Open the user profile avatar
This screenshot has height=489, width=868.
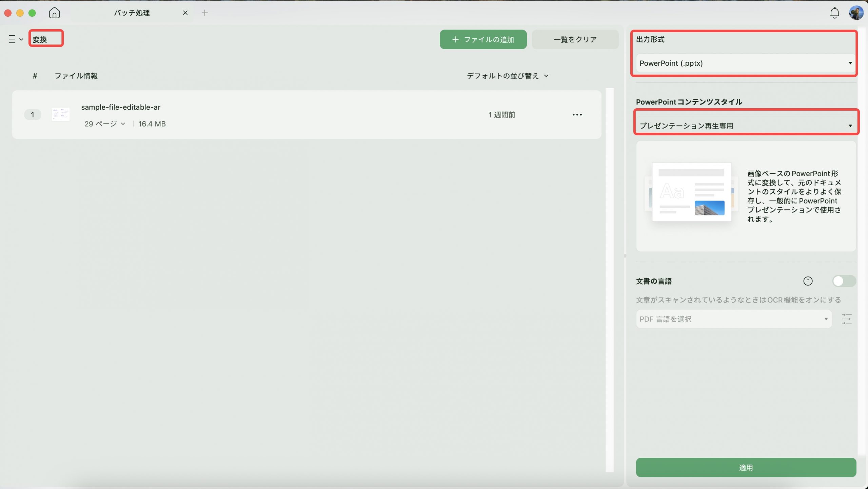click(x=856, y=13)
